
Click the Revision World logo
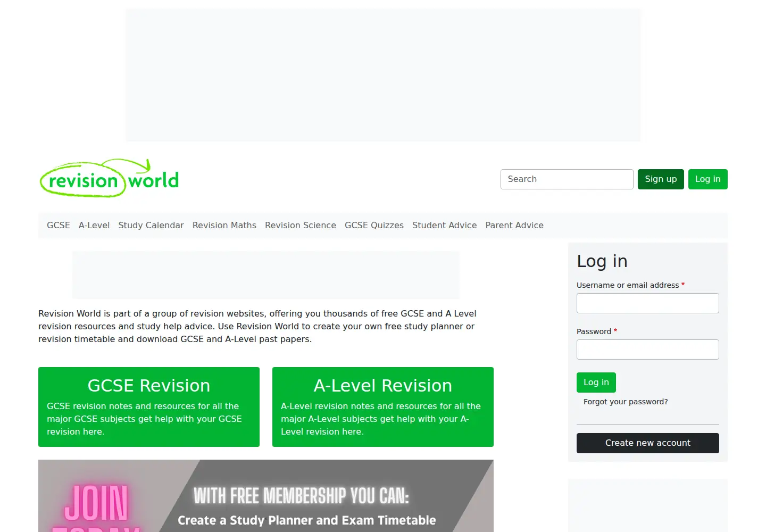point(110,178)
